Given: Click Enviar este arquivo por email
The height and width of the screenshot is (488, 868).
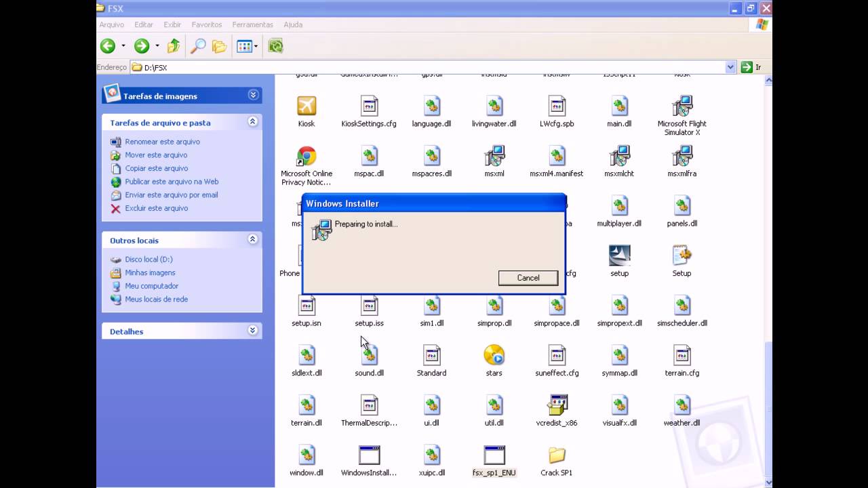Looking at the screenshot, I should [172, 195].
